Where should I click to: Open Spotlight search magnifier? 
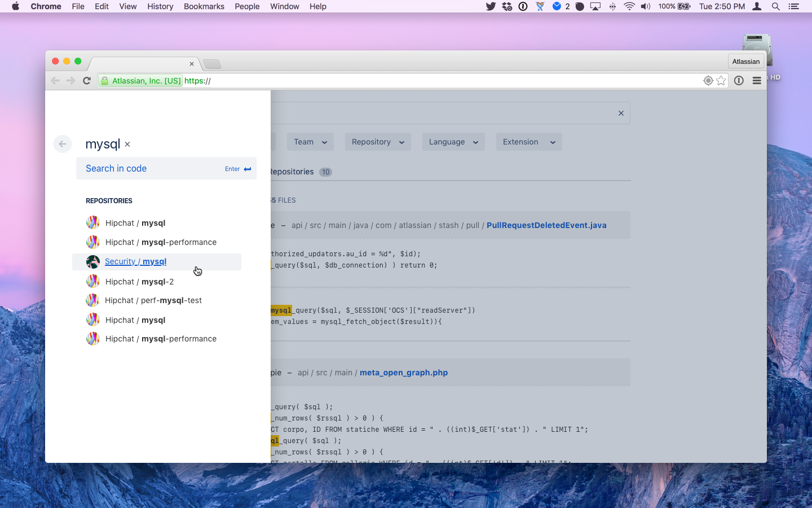776,6
